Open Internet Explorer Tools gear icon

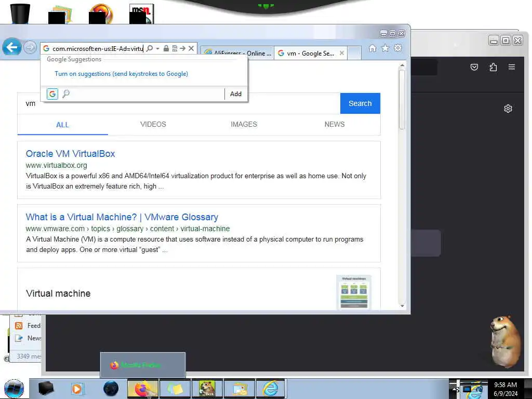pyautogui.click(x=397, y=48)
